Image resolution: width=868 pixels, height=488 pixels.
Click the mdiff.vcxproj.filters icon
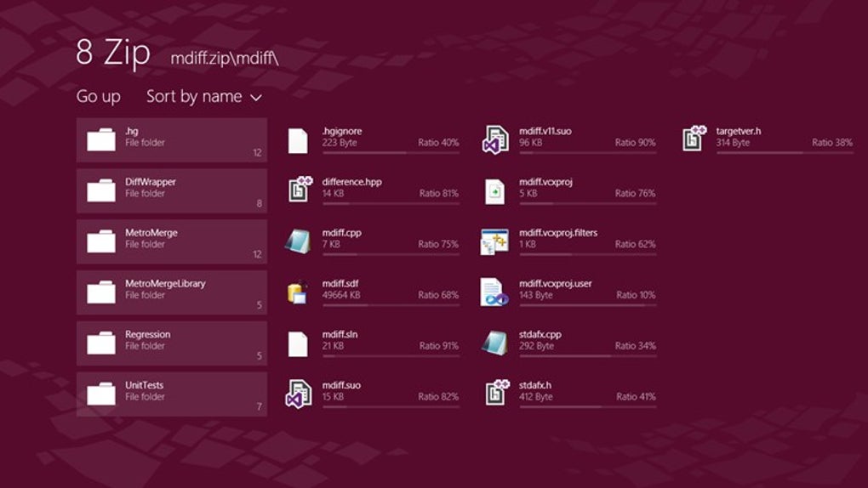494,241
